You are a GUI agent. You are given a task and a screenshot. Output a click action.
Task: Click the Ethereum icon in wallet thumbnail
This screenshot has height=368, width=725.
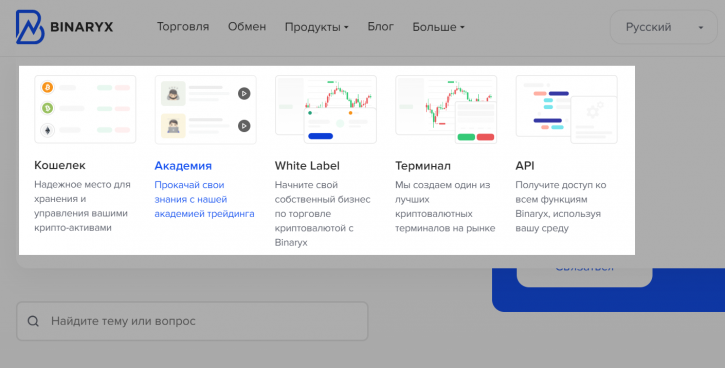click(x=47, y=130)
